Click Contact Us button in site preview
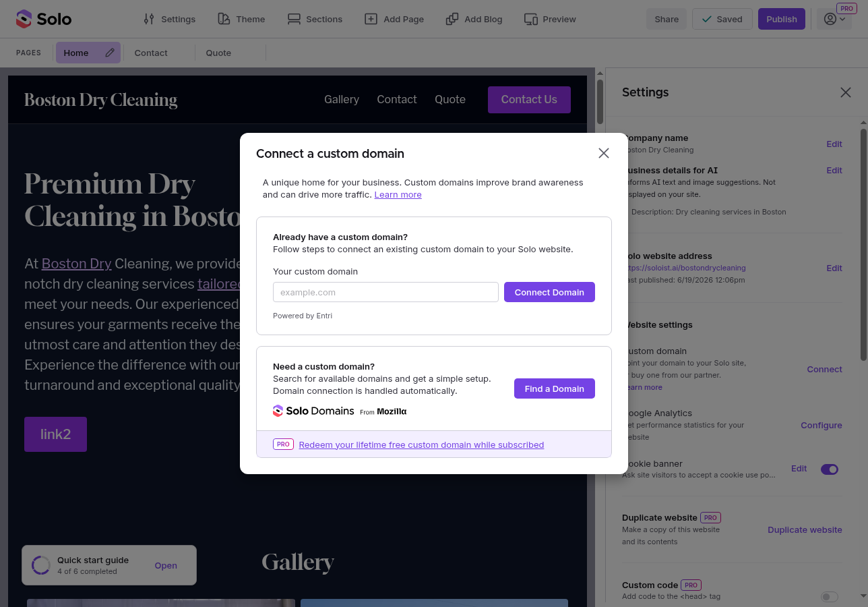The height and width of the screenshot is (607, 868). [529, 100]
